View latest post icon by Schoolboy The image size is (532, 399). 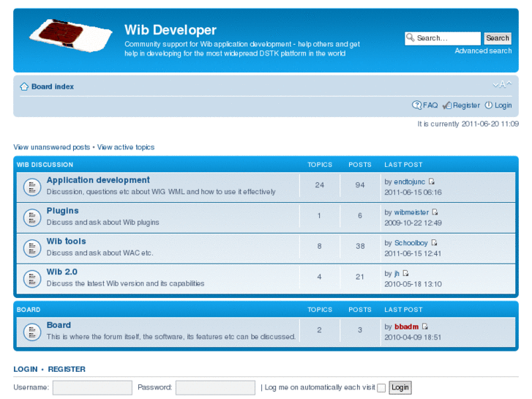pyautogui.click(x=434, y=243)
